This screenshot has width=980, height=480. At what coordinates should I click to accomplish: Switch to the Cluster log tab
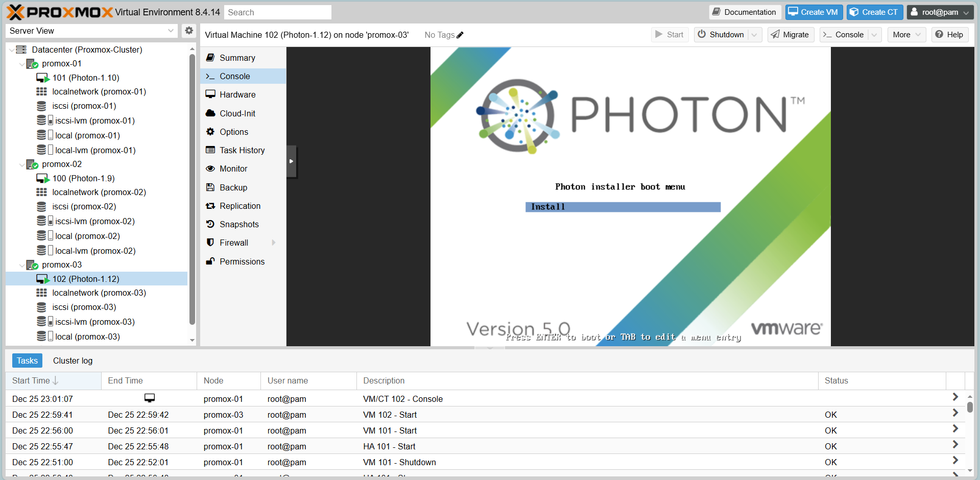point(73,361)
